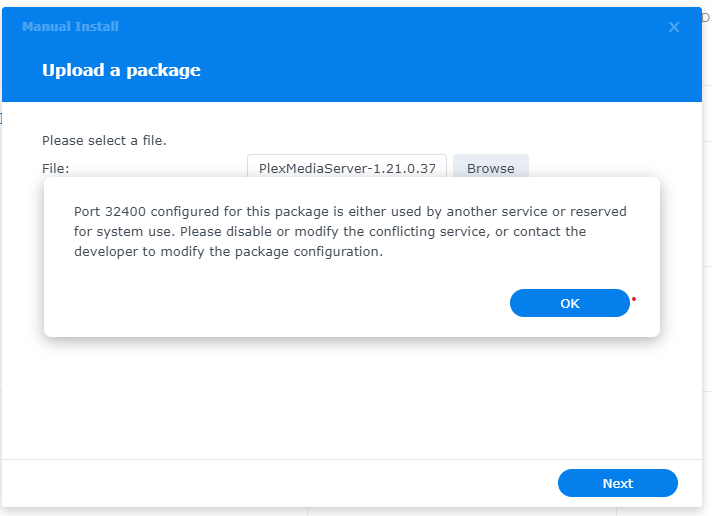Click OK to dismiss the port conflict message

569,303
